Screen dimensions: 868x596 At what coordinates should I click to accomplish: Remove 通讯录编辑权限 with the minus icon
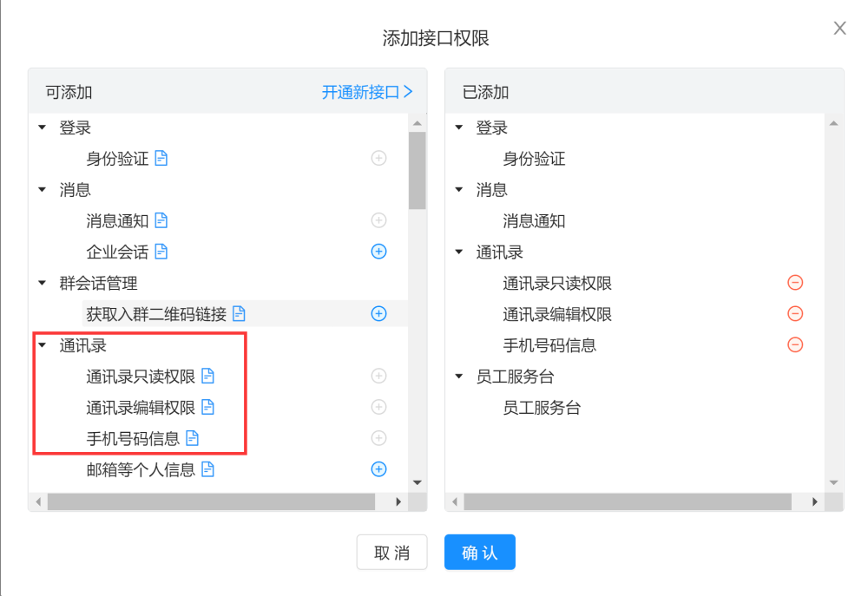(795, 314)
